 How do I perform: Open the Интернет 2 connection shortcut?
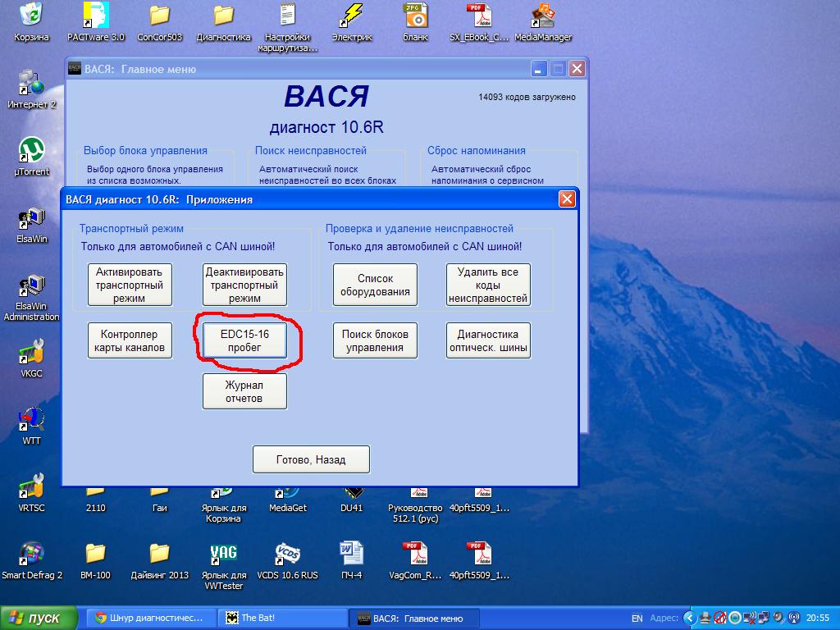pos(32,89)
